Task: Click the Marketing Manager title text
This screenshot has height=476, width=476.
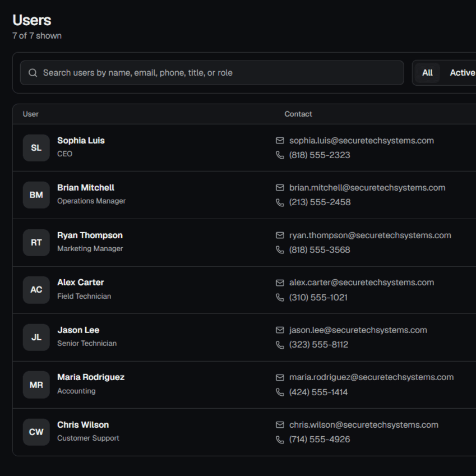Action: [90, 248]
